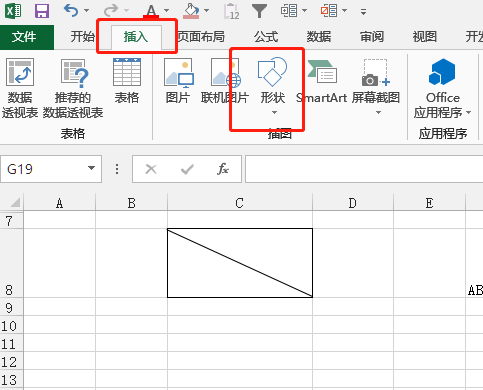
Task: Select row 9 header
Action: pyautogui.click(x=11, y=307)
